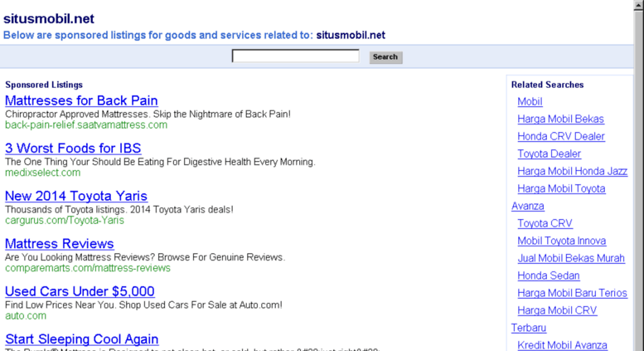Click the Related Searches heading text
Viewport: 644px width, 351px height.
547,85
